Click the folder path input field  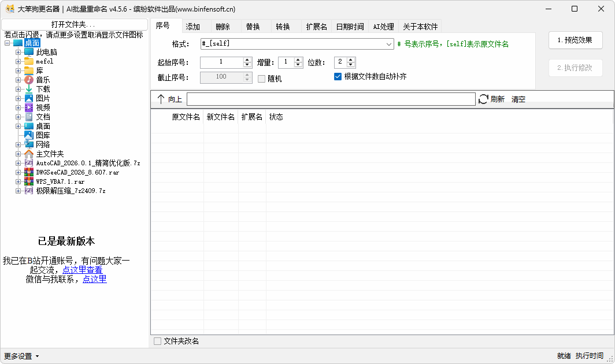point(331,99)
